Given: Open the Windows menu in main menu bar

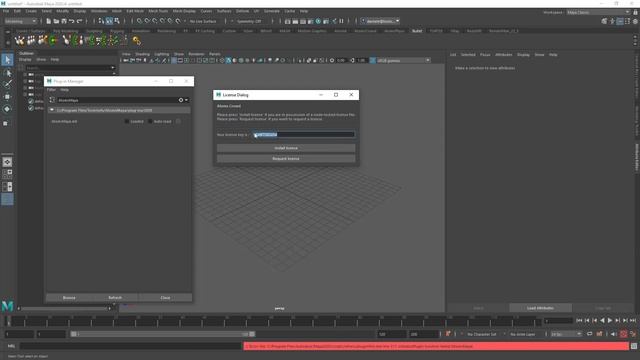Looking at the screenshot, I should click(99, 11).
